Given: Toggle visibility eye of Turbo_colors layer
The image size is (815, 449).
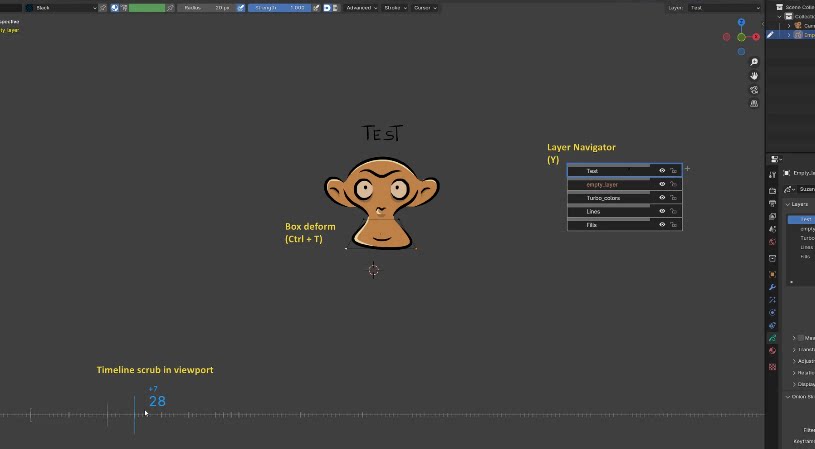Looking at the screenshot, I should (662, 197).
